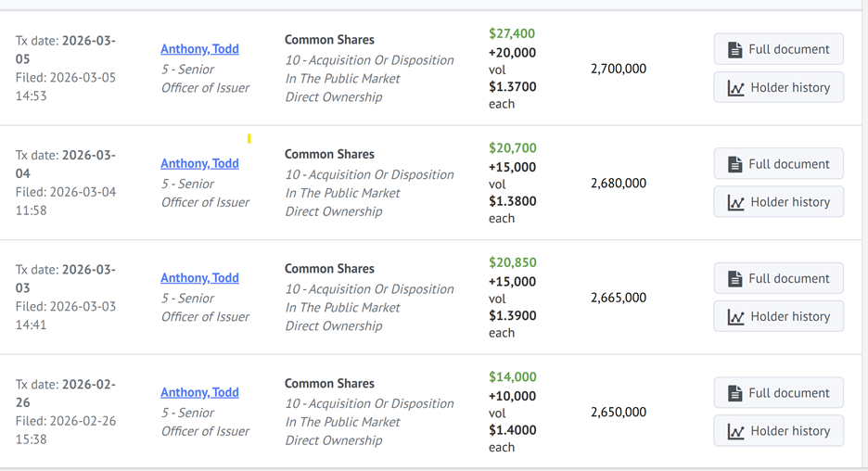Image resolution: width=868 pixels, height=471 pixels.
Task: Click the 2,700,000 balance figure
Action: point(618,69)
